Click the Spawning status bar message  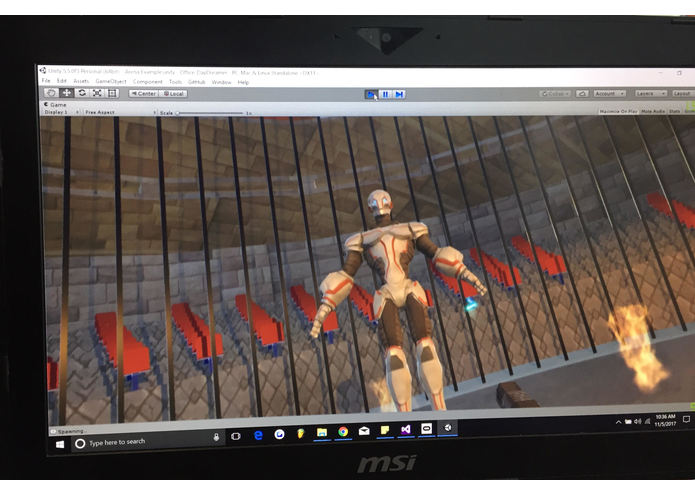point(70,431)
